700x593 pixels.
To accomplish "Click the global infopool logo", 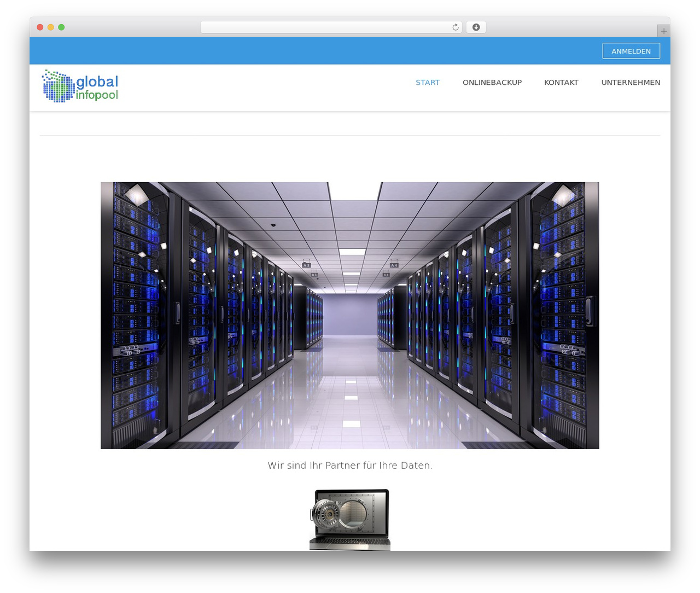I will click(x=80, y=86).
